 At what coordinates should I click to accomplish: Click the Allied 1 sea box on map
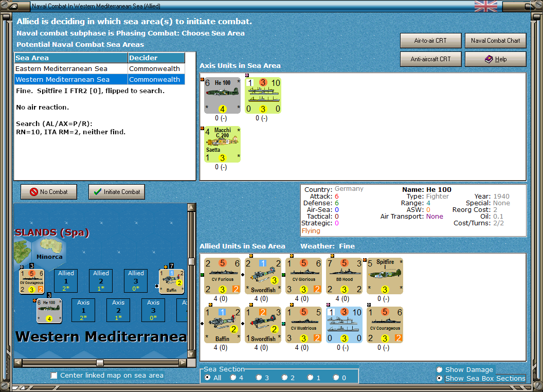[66, 281]
